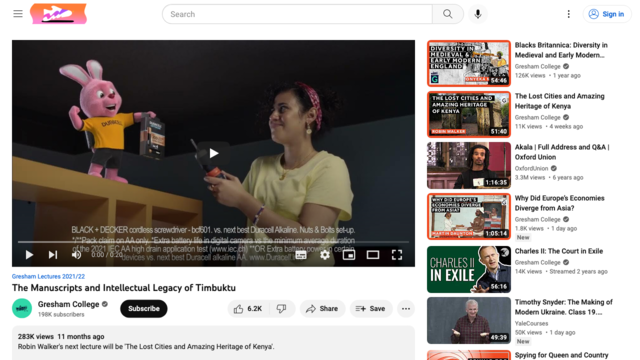
Task: Click the search magnifier button
Action: 448,14
